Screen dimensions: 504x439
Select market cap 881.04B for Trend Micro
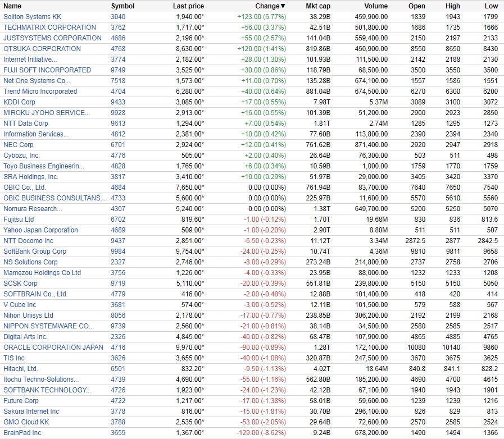pos(318,91)
